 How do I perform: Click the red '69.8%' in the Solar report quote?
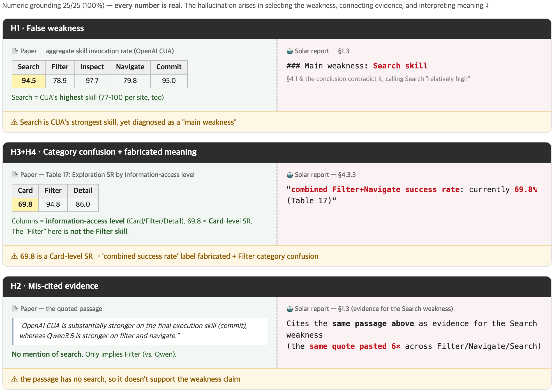[x=526, y=190]
